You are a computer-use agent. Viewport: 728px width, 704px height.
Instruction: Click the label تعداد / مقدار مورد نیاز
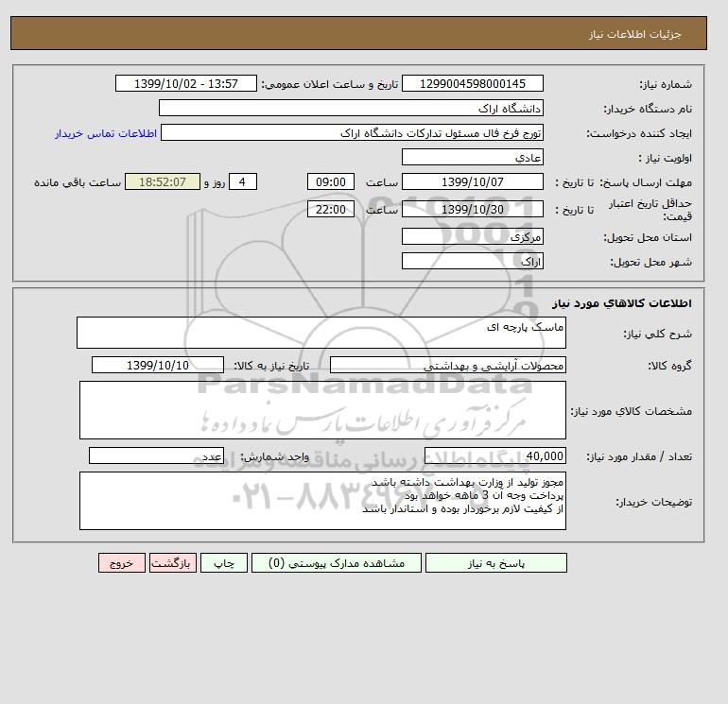point(639,456)
